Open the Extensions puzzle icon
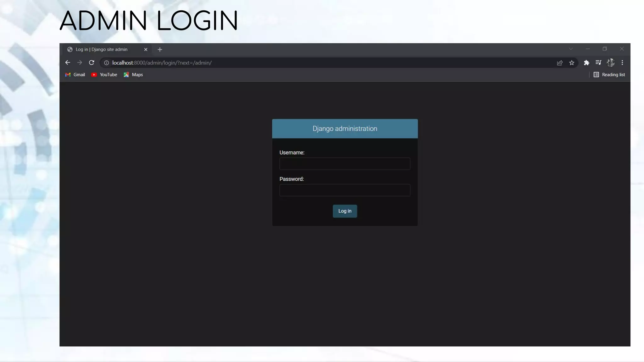This screenshot has width=644, height=362. pos(586,63)
